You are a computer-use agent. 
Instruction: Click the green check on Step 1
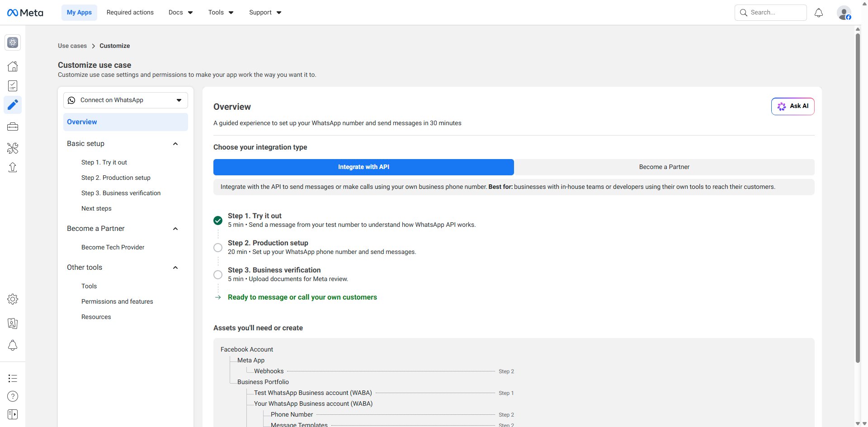click(218, 221)
